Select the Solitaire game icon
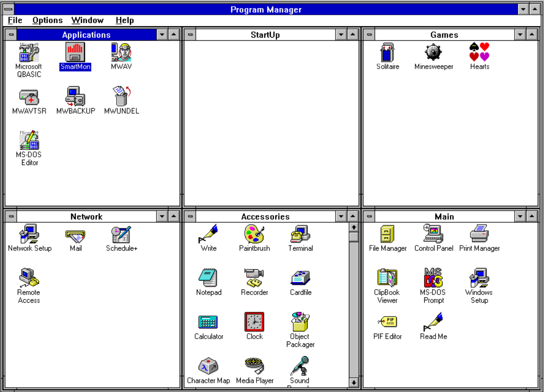The width and height of the screenshot is (544, 392). tap(388, 52)
